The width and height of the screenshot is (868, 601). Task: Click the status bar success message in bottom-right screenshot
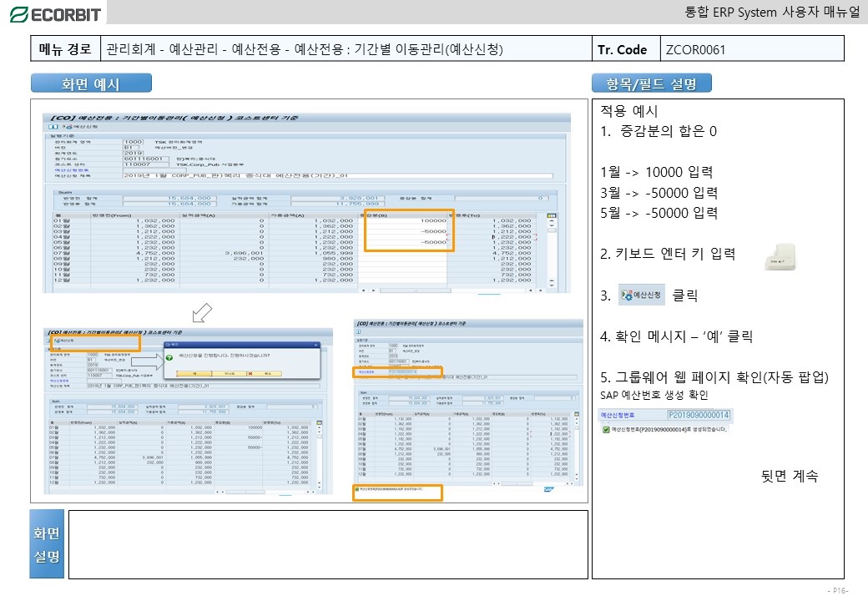391,489
